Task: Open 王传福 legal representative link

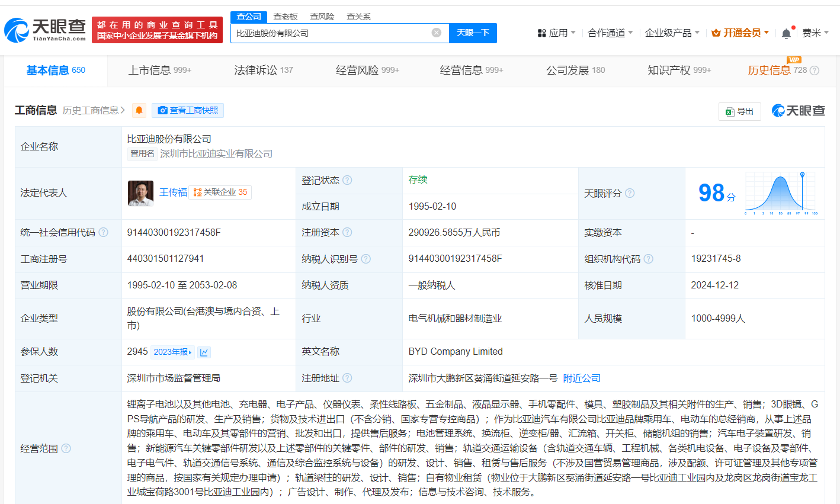Action: [173, 192]
